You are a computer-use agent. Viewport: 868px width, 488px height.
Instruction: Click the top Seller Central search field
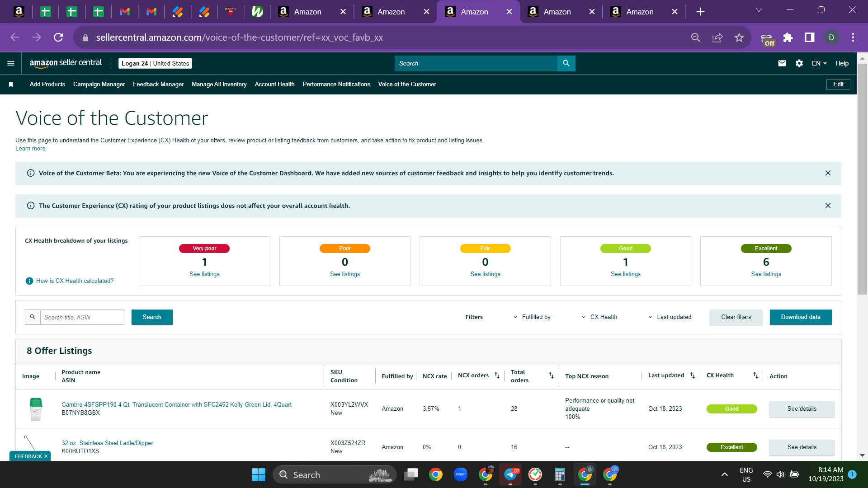click(x=476, y=63)
